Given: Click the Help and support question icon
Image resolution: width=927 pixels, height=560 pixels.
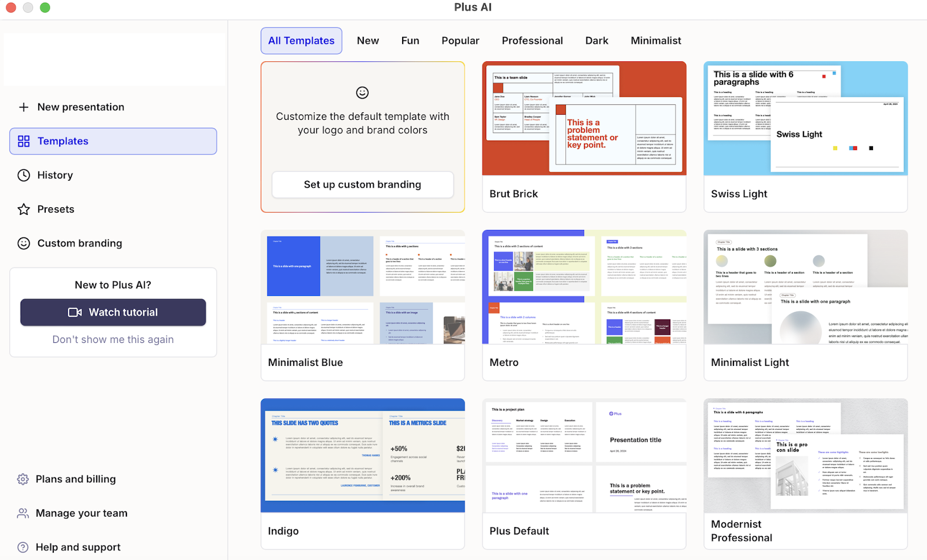Looking at the screenshot, I should coord(23,548).
